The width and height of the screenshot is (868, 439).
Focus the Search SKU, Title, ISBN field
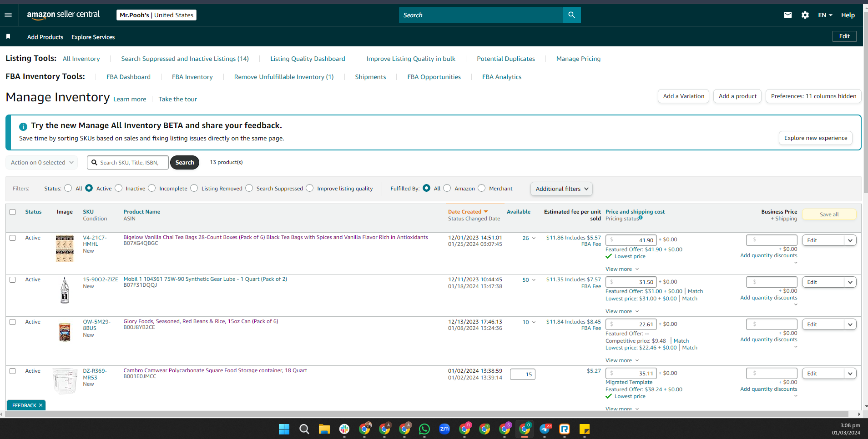pyautogui.click(x=128, y=163)
